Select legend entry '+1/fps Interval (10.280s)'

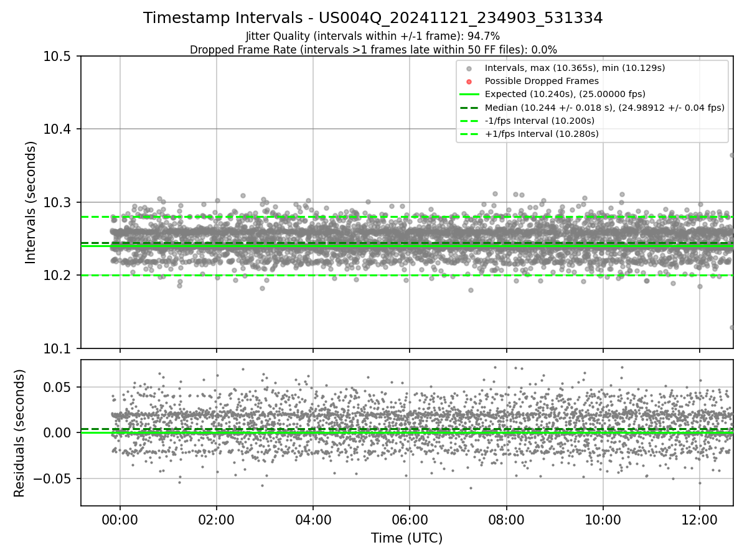pyautogui.click(x=542, y=134)
